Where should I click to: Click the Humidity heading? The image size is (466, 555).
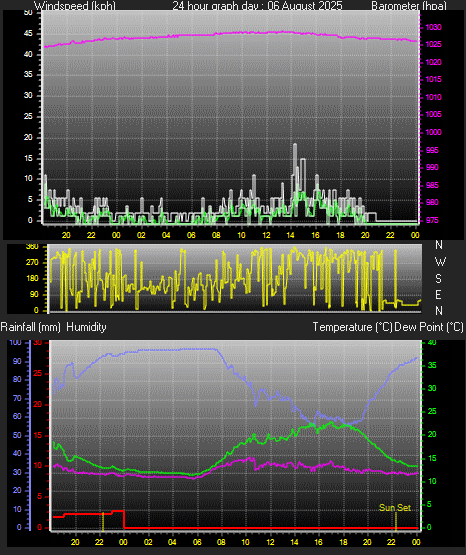tap(86, 327)
